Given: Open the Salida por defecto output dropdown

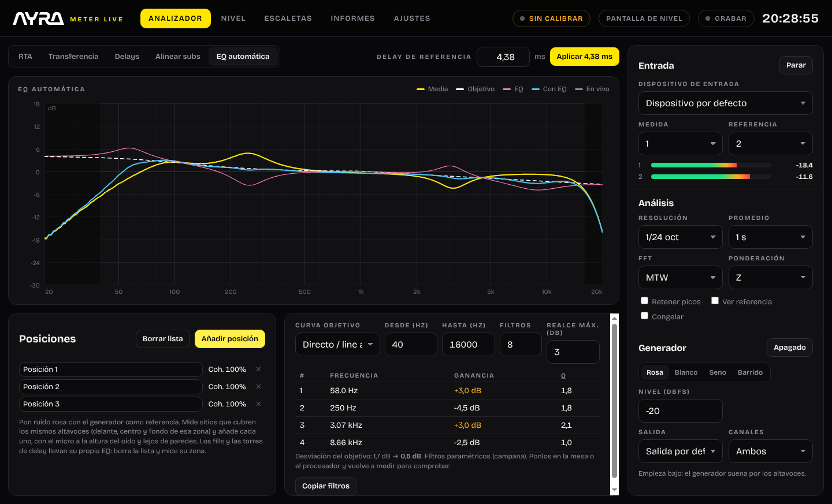Looking at the screenshot, I should coord(680,451).
